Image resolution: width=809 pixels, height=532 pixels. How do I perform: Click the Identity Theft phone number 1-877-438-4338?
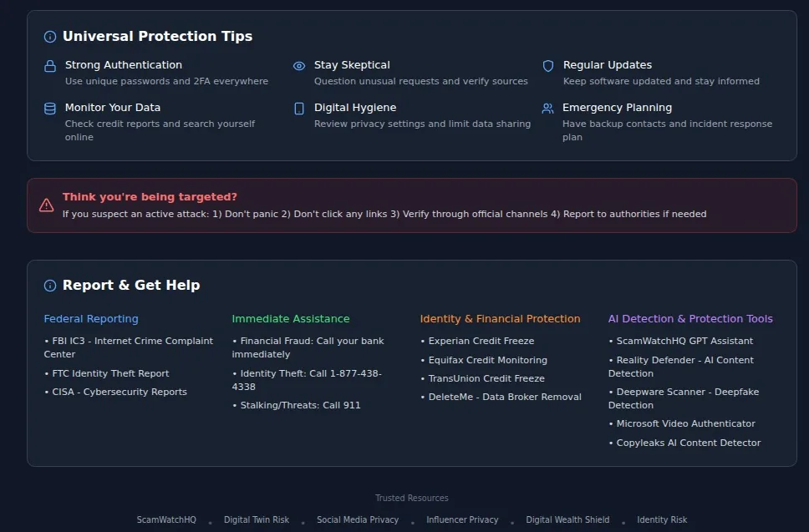coord(307,380)
